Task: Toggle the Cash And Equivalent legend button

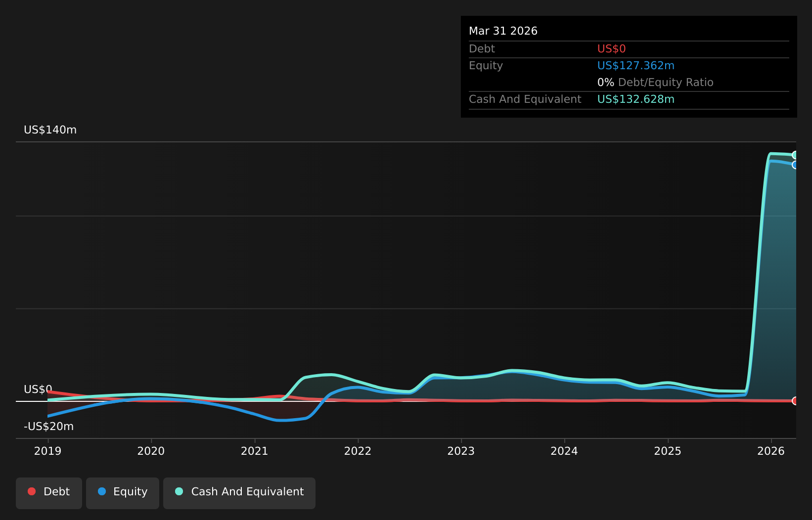Action: pos(239,493)
